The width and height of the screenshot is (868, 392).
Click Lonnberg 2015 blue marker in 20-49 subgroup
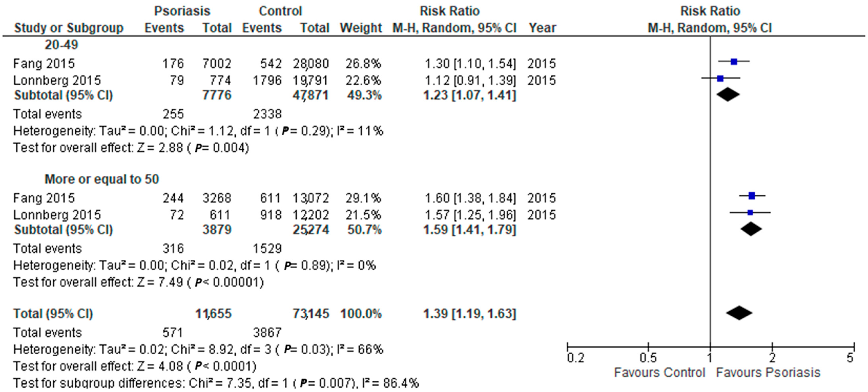720,79
